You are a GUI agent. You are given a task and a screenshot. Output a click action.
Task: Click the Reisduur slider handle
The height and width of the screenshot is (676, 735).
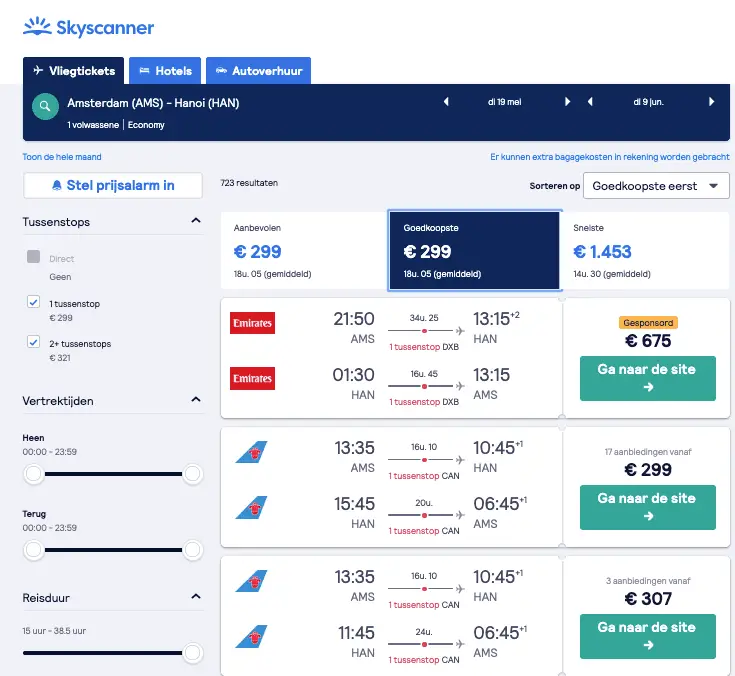pos(192,653)
